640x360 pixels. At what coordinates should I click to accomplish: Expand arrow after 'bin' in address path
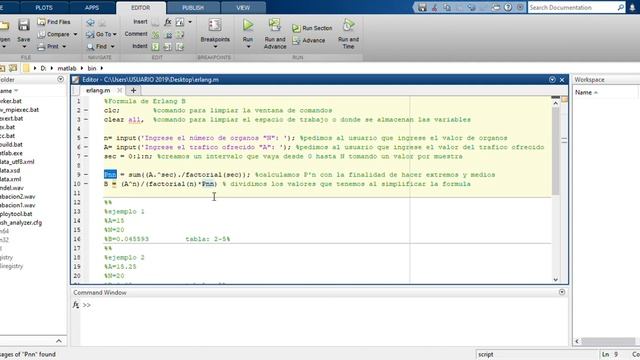point(102,68)
